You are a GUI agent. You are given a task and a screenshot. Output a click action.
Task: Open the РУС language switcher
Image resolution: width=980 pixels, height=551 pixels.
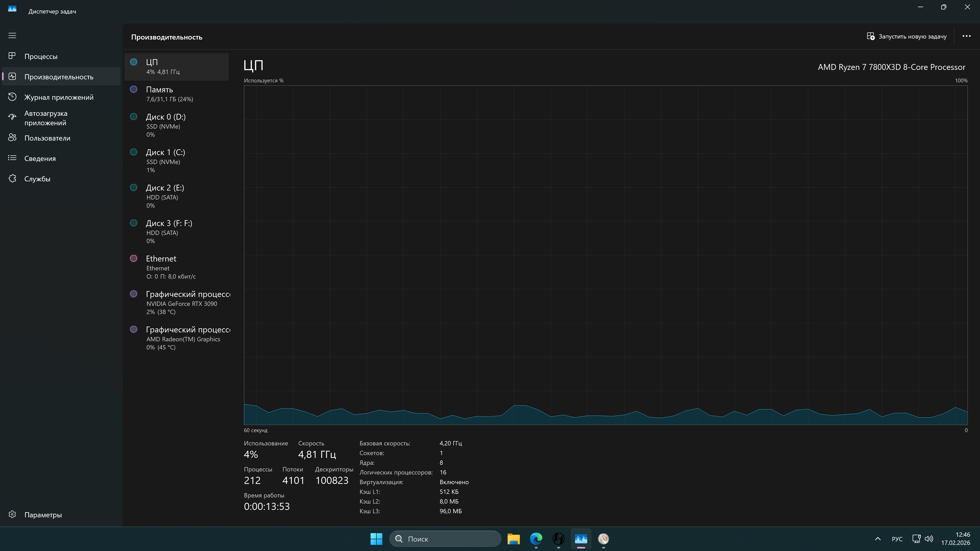897,539
